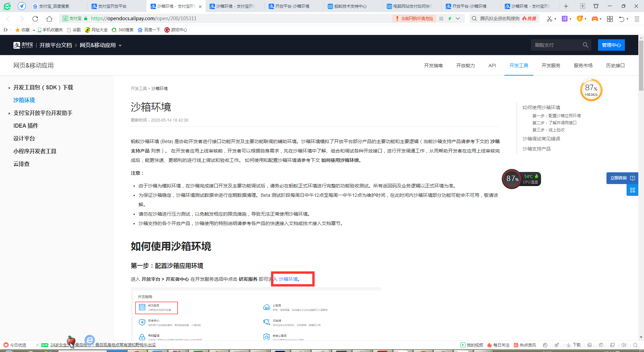Click the browser back arrow
This screenshot has height=352, width=644.
[8, 19]
